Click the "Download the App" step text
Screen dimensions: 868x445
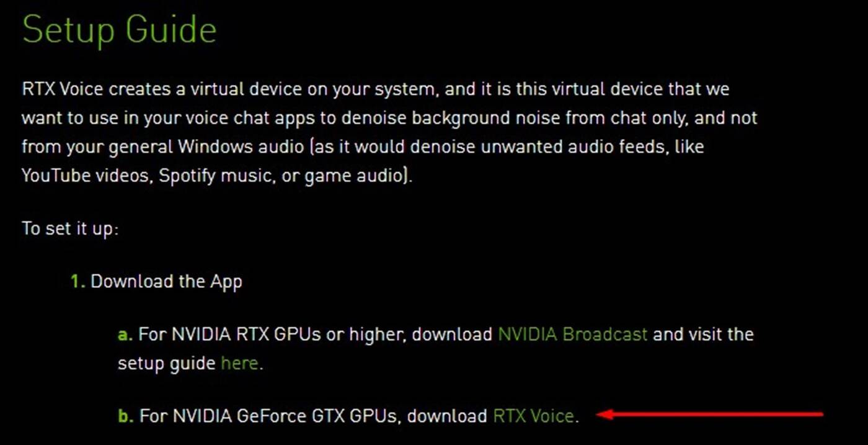pos(166,281)
